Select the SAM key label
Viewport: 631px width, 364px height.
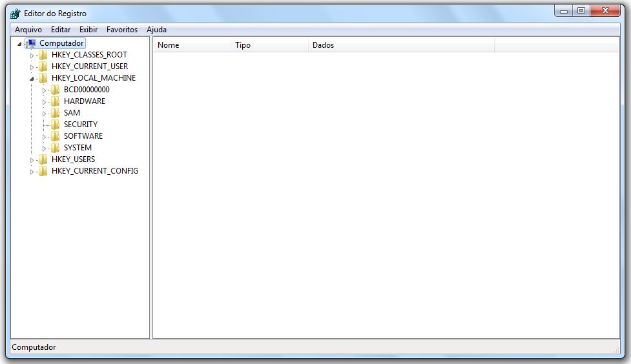(72, 113)
